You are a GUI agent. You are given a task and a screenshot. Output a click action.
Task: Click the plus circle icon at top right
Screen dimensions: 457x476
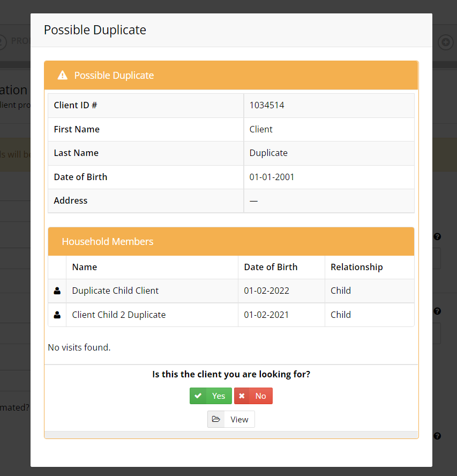point(445,42)
